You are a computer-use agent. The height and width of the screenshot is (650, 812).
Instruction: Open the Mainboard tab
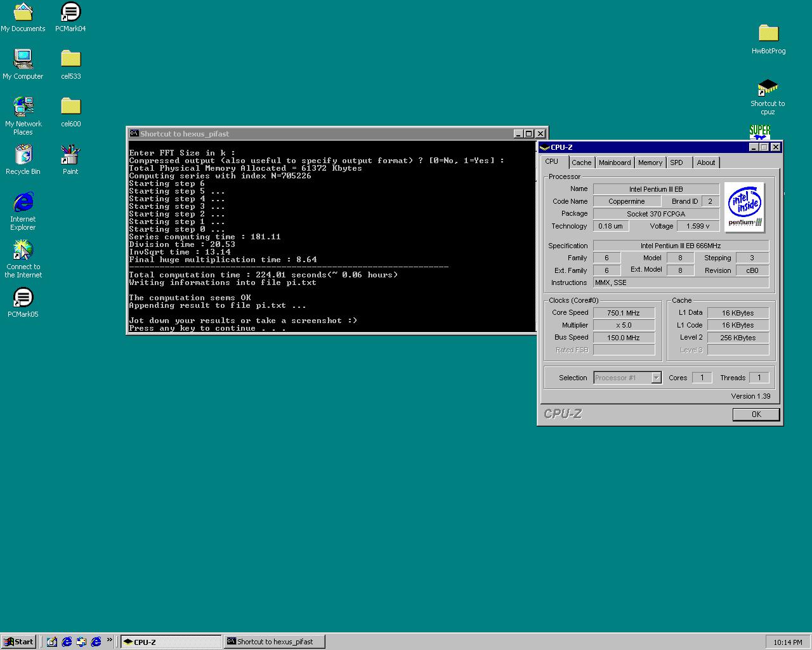pyautogui.click(x=615, y=162)
